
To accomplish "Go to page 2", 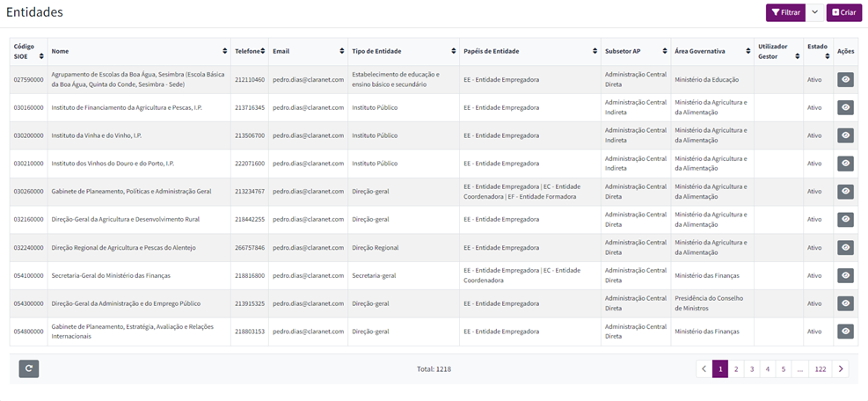I will (x=736, y=368).
